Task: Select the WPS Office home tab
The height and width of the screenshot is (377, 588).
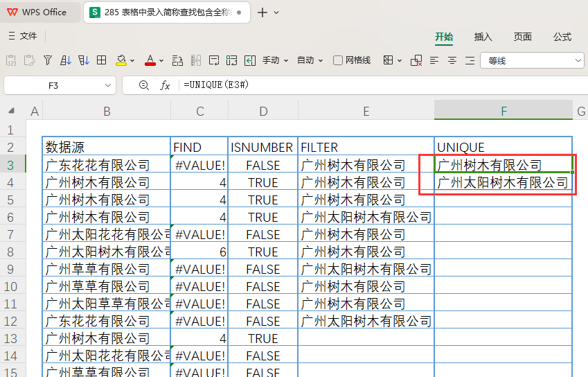Action: point(40,12)
